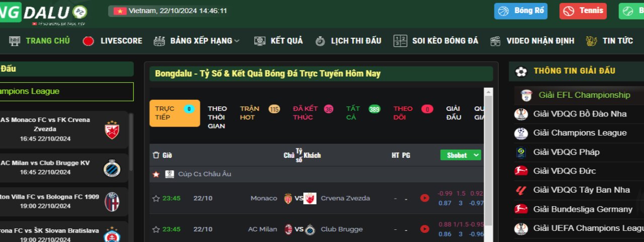Viewport: 644px width, 242px height.
Task: Favorite the Monaco vs Crvena Zvezda match
Action: 156,198
